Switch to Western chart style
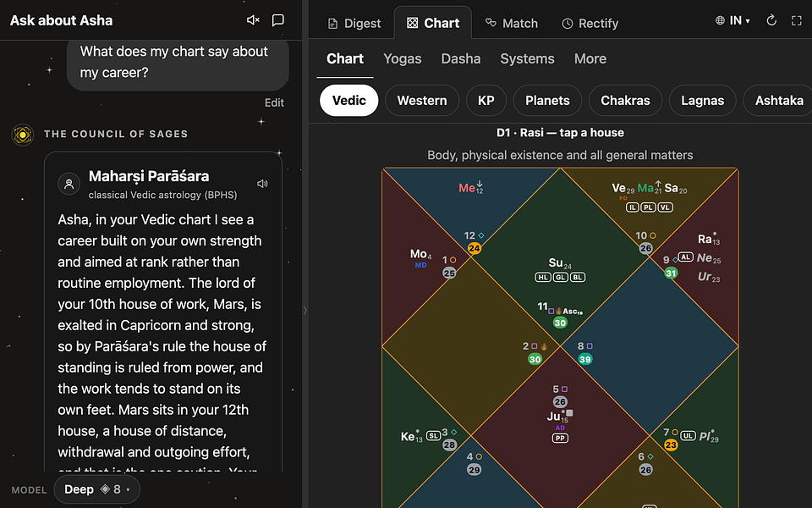This screenshot has width=812, height=508. [422, 101]
